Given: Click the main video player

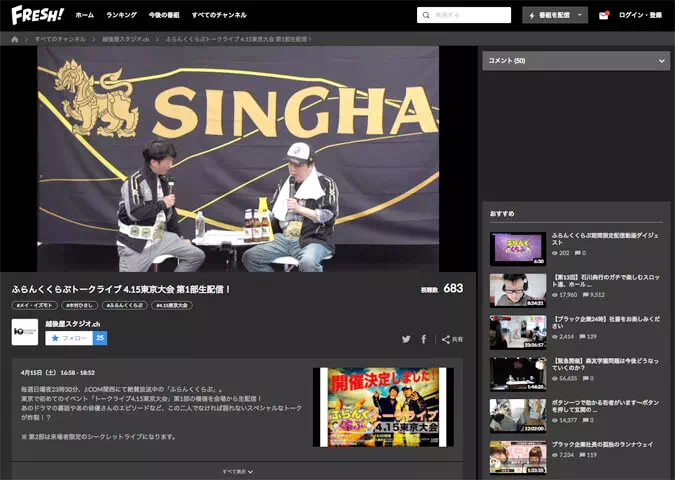Looking at the screenshot, I should click(x=238, y=158).
